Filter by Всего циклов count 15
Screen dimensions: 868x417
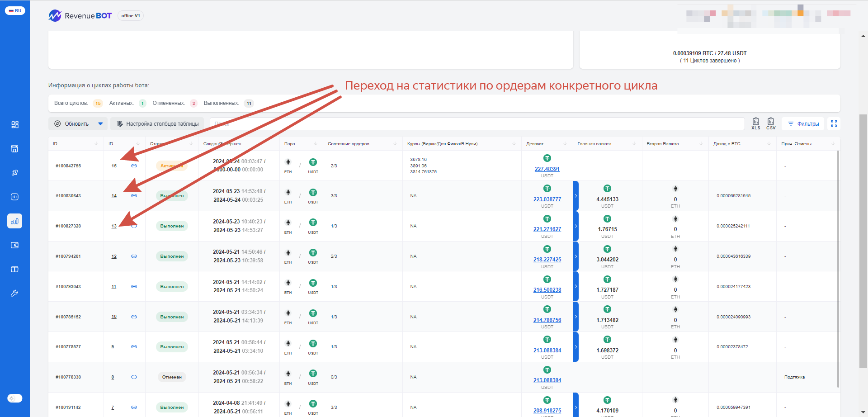98,104
